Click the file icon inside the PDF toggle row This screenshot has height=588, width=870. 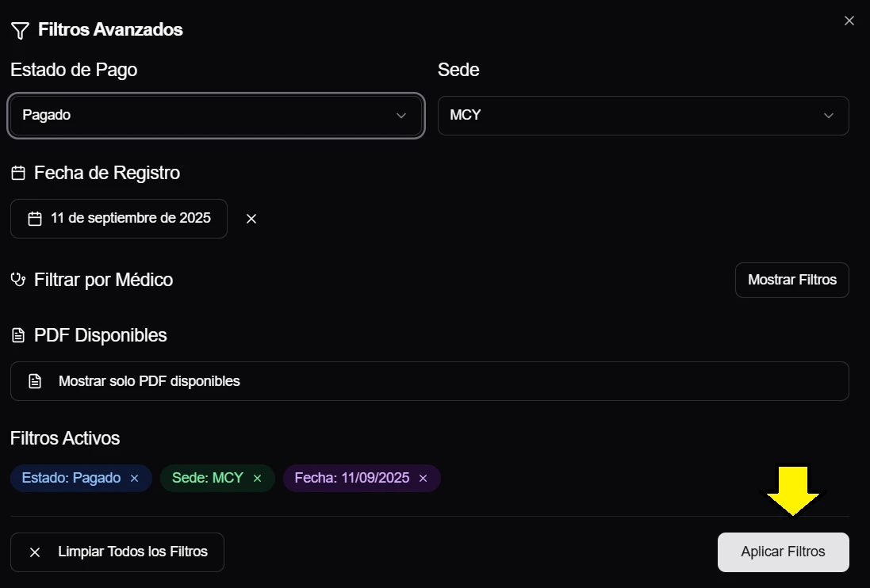point(35,381)
